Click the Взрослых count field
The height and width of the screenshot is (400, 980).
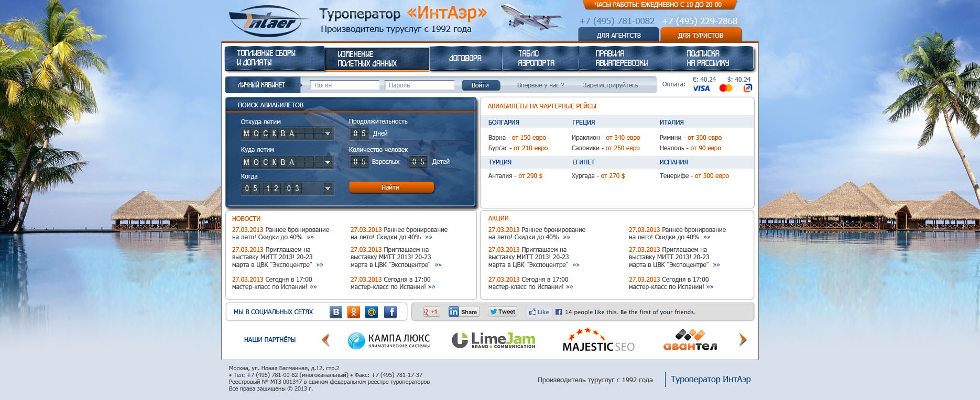tap(360, 162)
